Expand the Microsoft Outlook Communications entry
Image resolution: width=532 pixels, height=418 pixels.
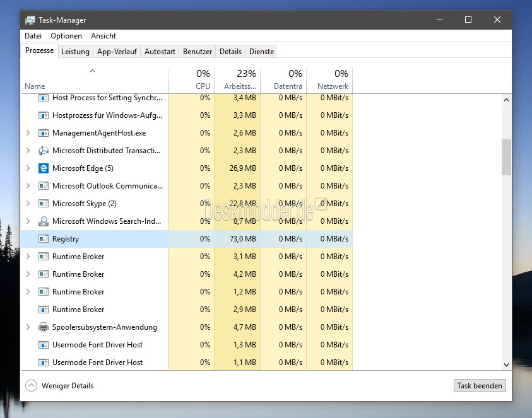coord(28,186)
